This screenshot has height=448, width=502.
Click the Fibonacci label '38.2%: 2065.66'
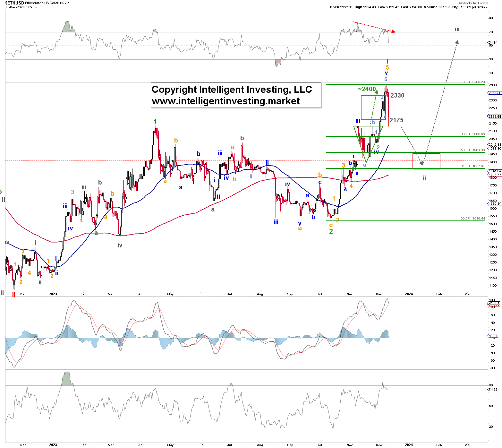472,134
